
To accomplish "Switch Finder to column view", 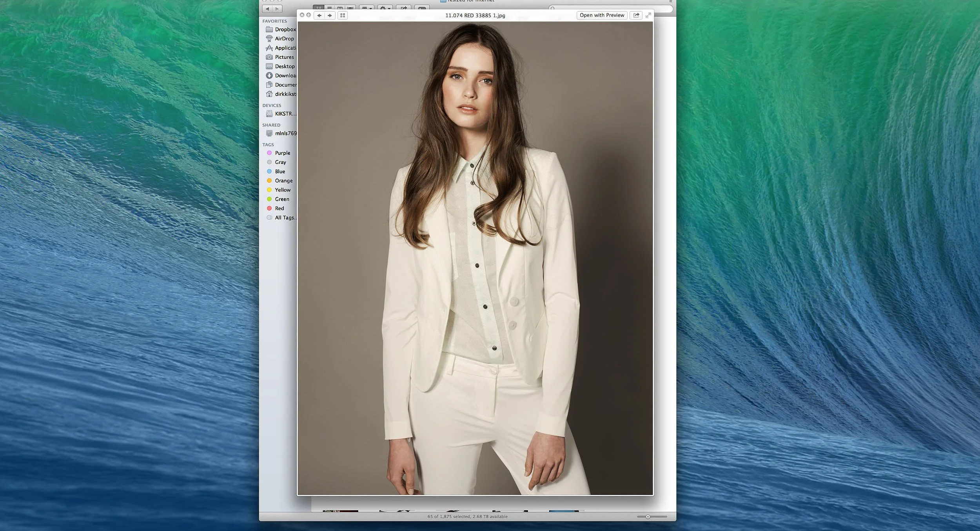I will pyautogui.click(x=340, y=8).
